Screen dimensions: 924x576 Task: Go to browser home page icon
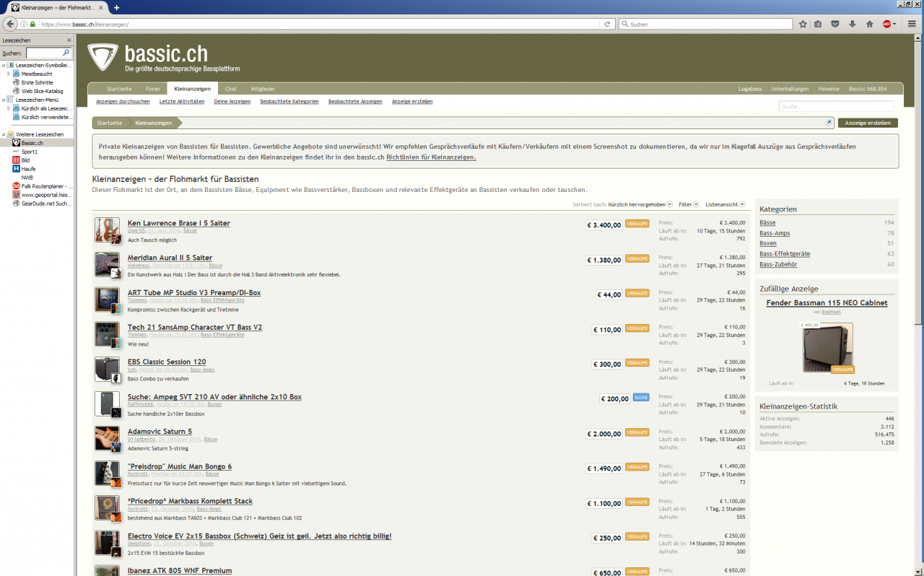pos(870,24)
